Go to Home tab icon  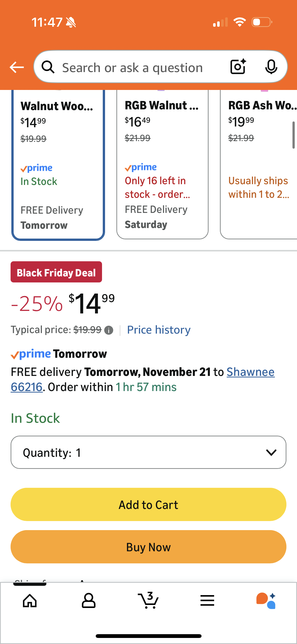pos(30,601)
